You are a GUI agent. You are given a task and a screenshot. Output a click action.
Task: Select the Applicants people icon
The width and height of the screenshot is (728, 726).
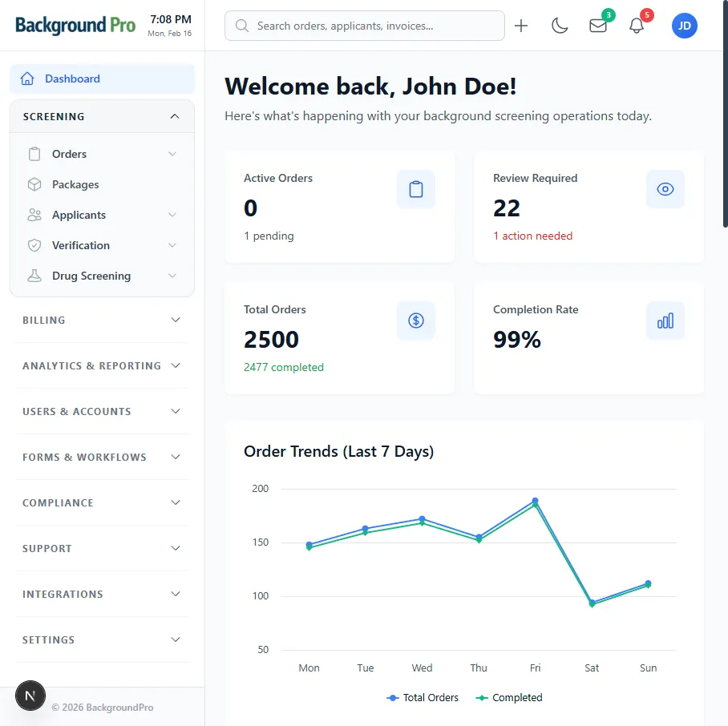[x=34, y=214]
